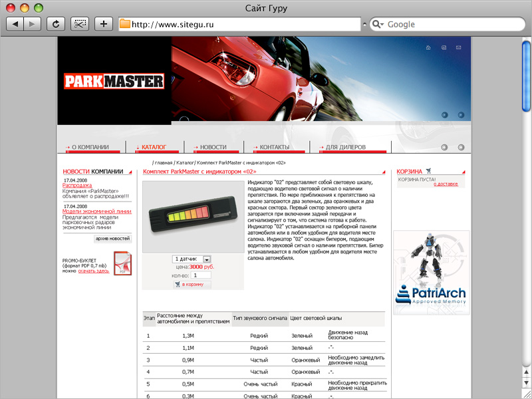
Task: Click the red product heading above the photo
Action: coord(199,172)
